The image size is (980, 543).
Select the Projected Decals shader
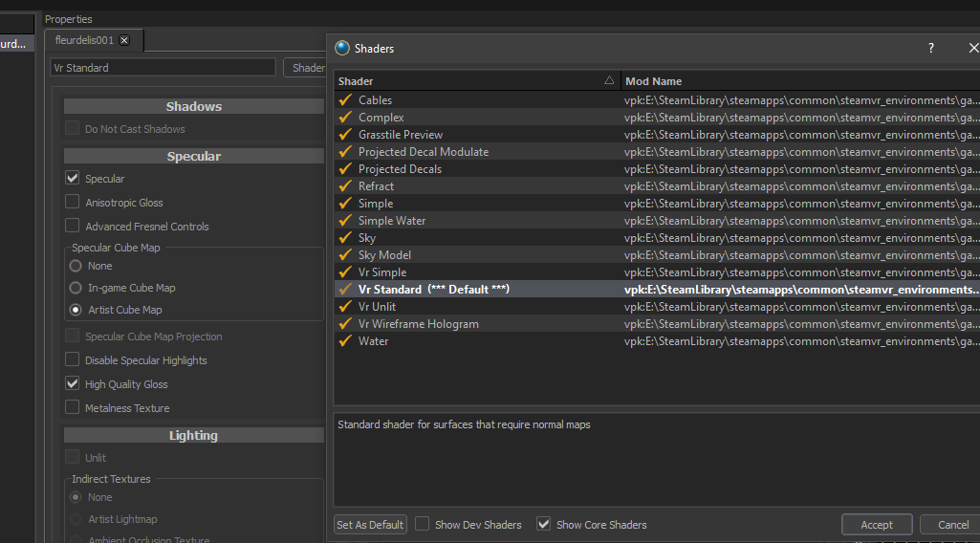coord(657,168)
